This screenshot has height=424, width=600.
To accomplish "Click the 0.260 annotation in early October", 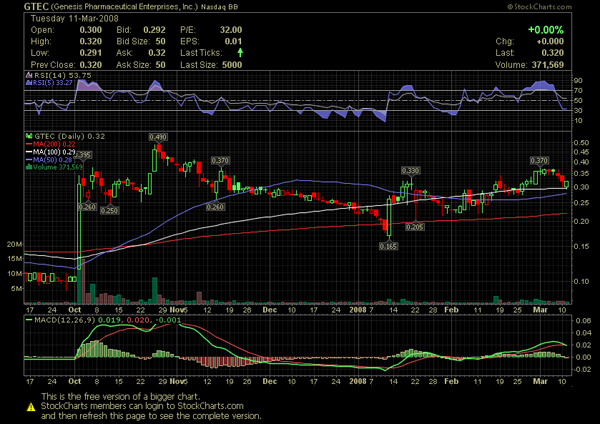I will tap(87, 207).
